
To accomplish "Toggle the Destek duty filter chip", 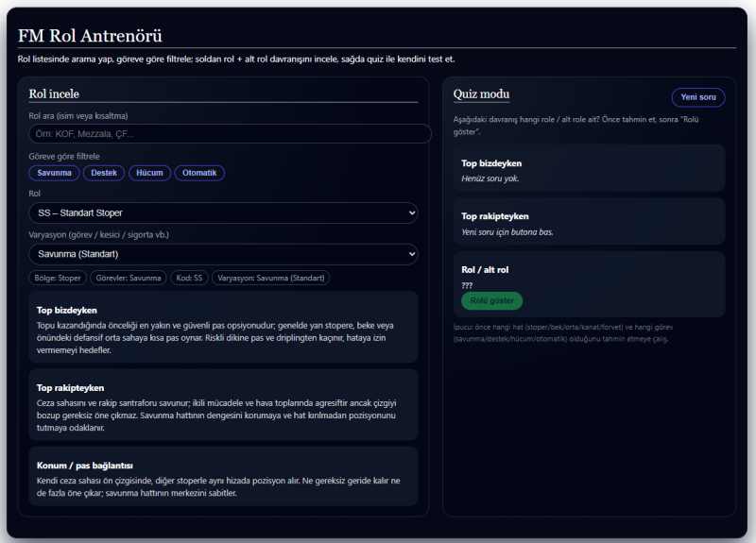I will click(104, 173).
